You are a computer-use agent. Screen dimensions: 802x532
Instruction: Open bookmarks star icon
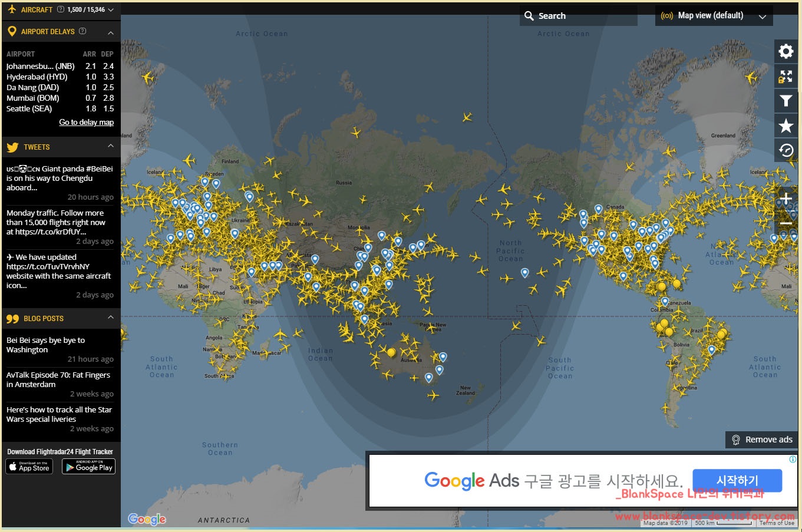pos(786,125)
